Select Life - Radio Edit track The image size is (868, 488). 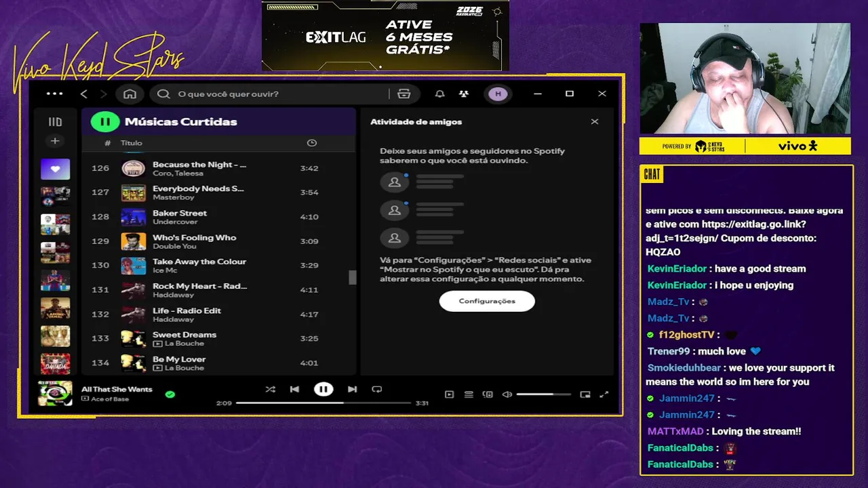218,314
